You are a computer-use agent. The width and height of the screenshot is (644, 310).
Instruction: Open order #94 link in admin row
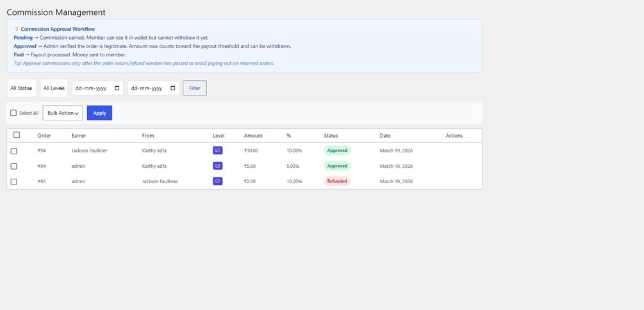[x=42, y=167]
